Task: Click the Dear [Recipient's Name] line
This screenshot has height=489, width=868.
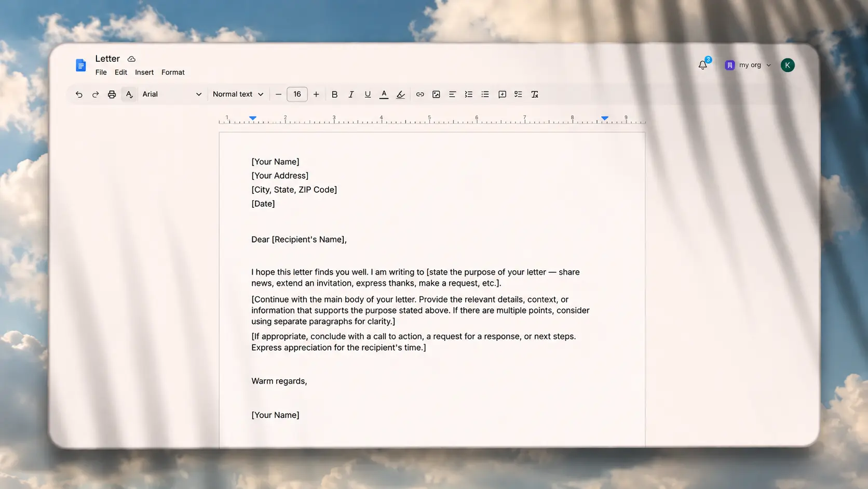Action: point(299,240)
